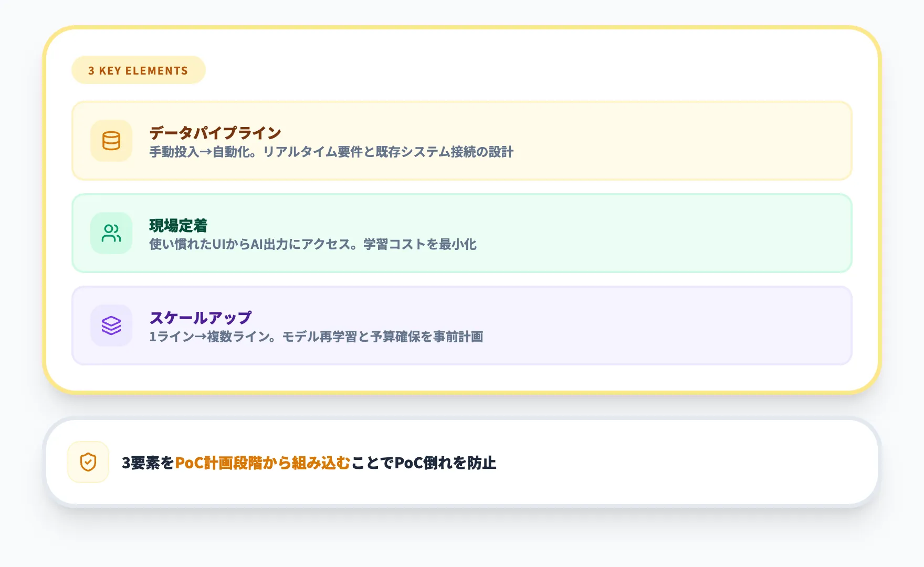Click the database icon on データパイプライン card
The height and width of the screenshot is (567, 924).
tap(111, 141)
